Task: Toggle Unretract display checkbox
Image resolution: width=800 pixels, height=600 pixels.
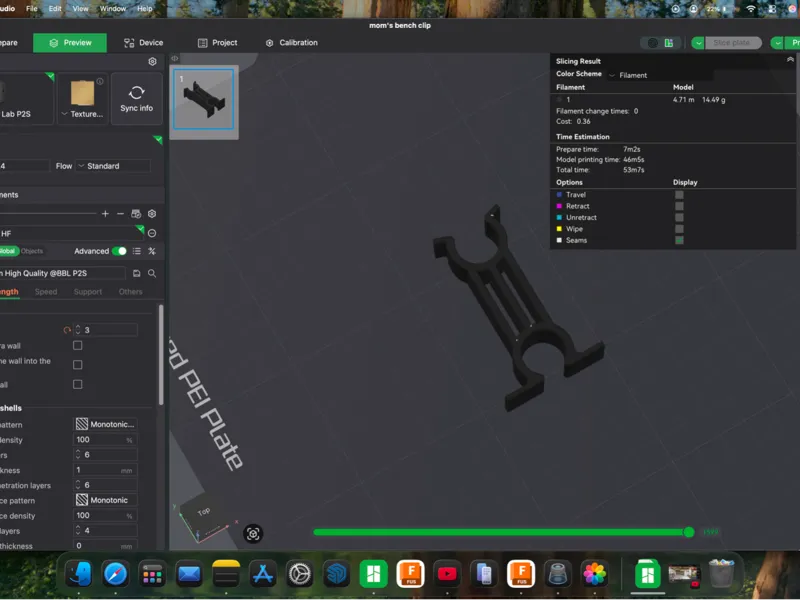Action: [679, 217]
